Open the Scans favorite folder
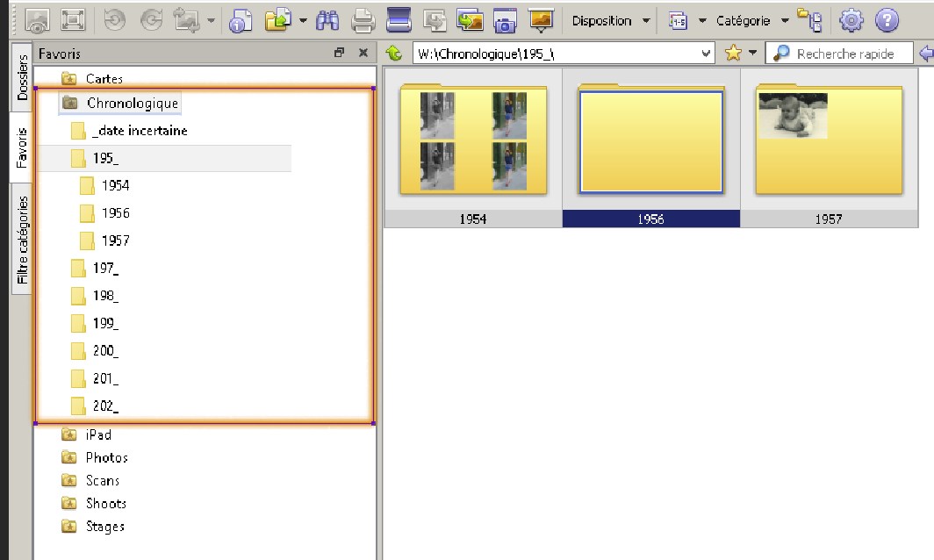The image size is (934, 560). pyautogui.click(x=103, y=480)
